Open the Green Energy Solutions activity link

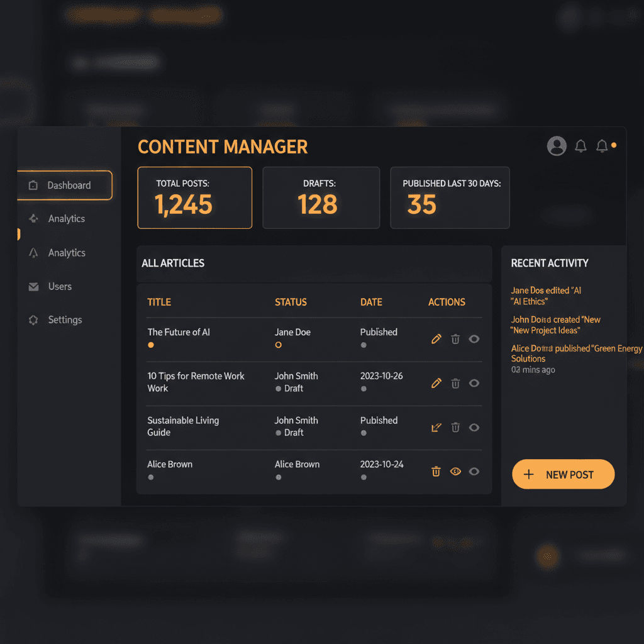[x=576, y=353]
